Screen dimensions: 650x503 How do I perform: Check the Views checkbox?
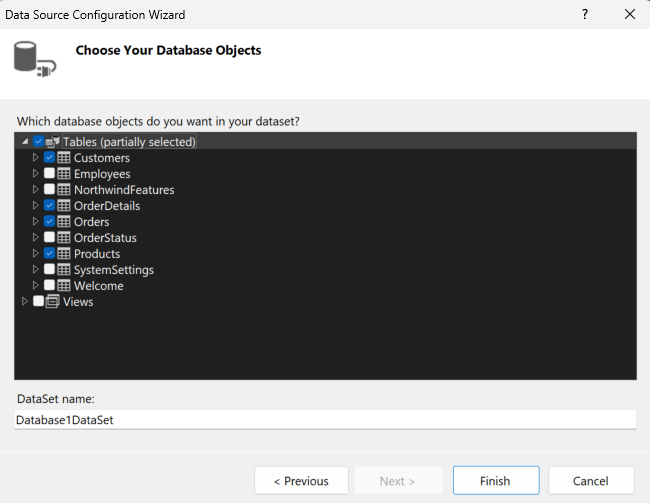click(38, 302)
